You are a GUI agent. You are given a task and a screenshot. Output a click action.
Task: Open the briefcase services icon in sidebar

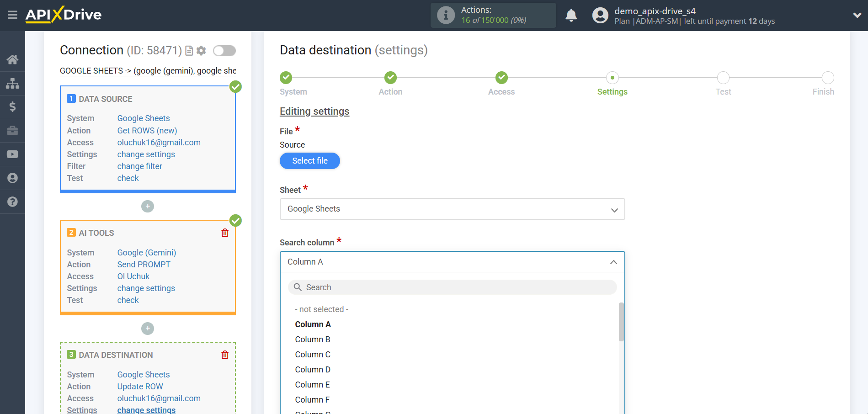click(x=12, y=131)
